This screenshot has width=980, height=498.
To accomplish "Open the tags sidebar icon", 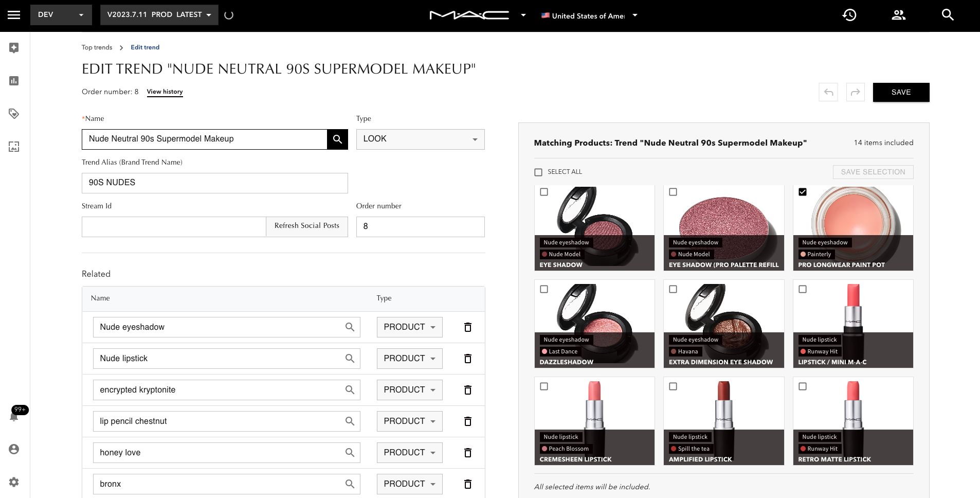I will point(14,114).
